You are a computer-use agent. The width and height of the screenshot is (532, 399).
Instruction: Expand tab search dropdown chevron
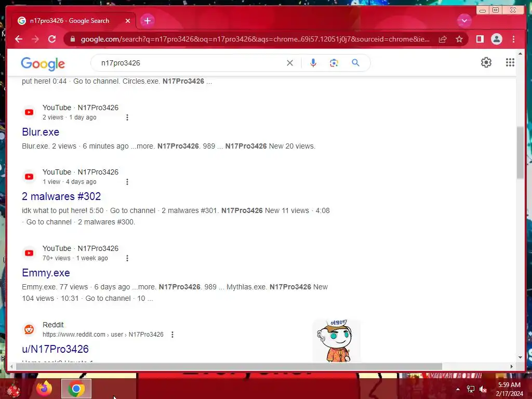click(x=464, y=21)
